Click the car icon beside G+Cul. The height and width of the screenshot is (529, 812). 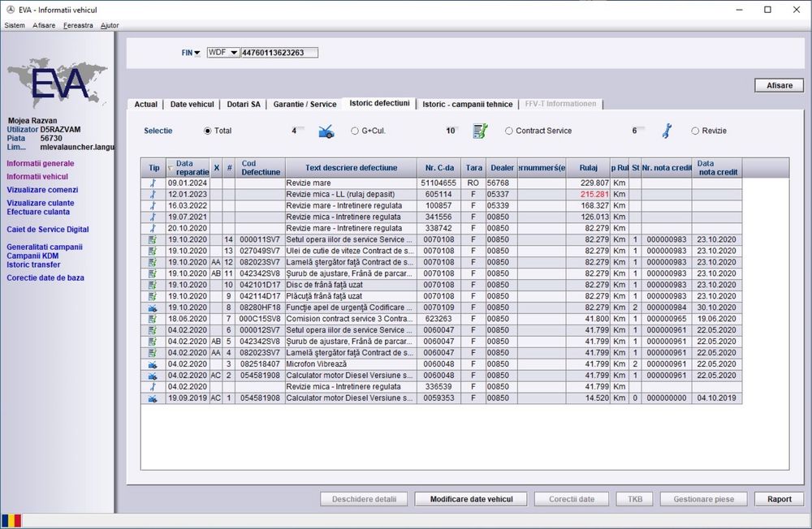tap(326, 131)
